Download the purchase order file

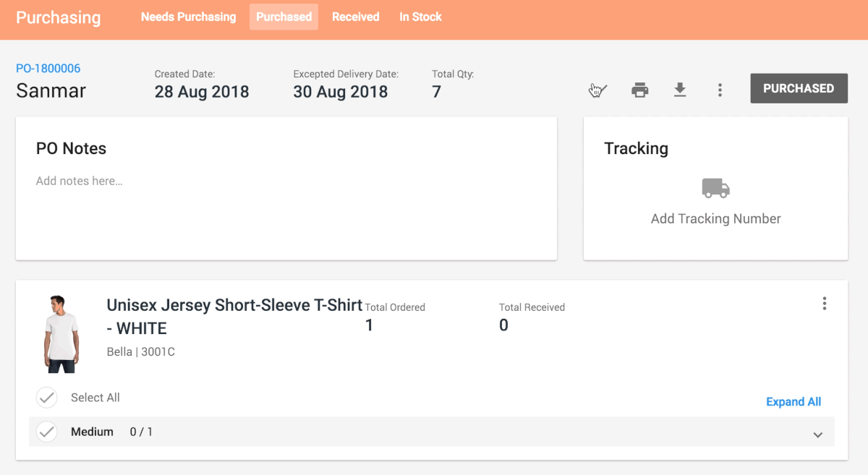point(679,90)
